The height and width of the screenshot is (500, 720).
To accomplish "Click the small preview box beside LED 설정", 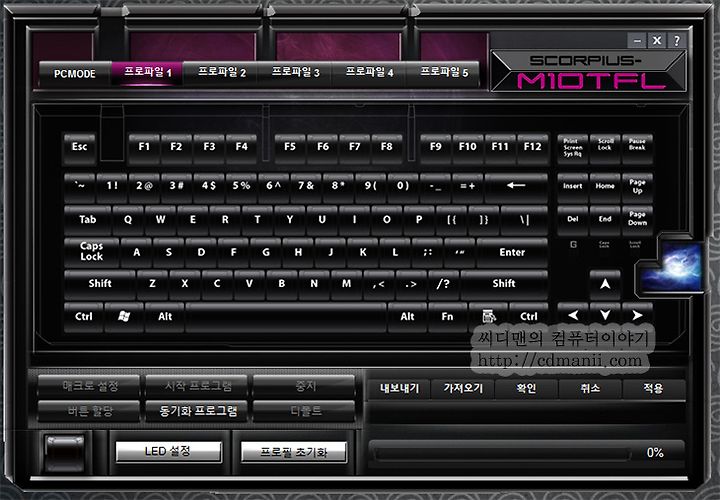I will coord(65,453).
